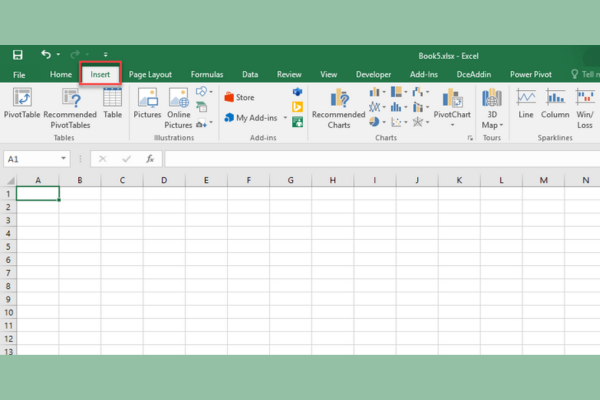Open the People Graph add-in
600x400 pixels.
point(297,122)
